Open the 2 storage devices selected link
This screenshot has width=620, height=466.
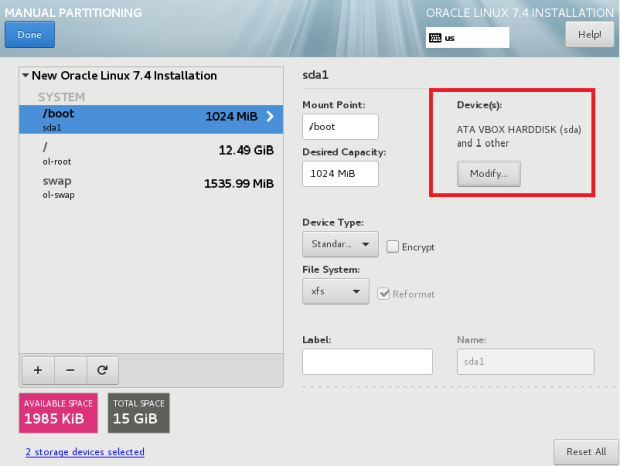click(x=85, y=452)
